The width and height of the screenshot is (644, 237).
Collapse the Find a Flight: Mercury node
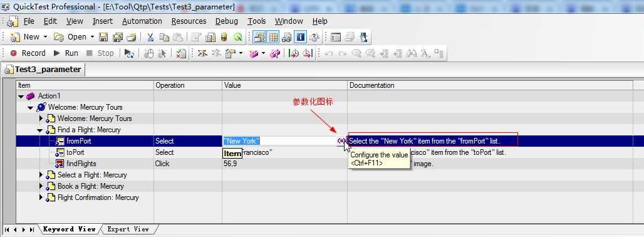(x=40, y=130)
